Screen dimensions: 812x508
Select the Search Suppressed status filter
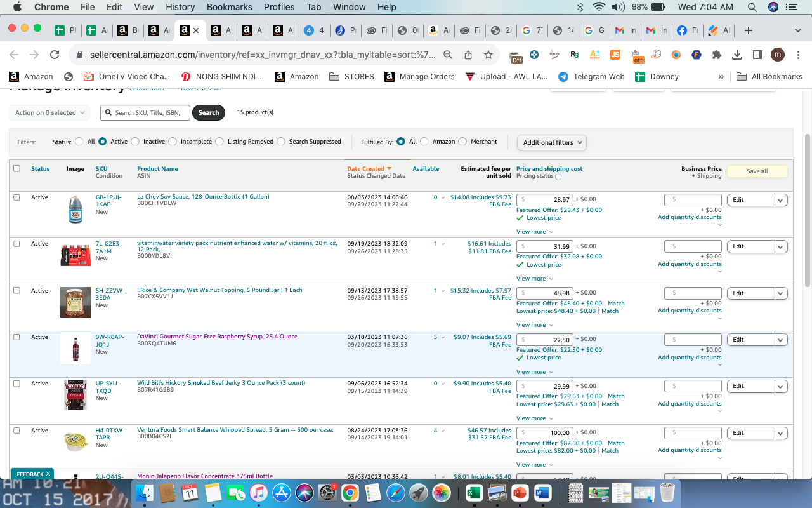coord(281,142)
